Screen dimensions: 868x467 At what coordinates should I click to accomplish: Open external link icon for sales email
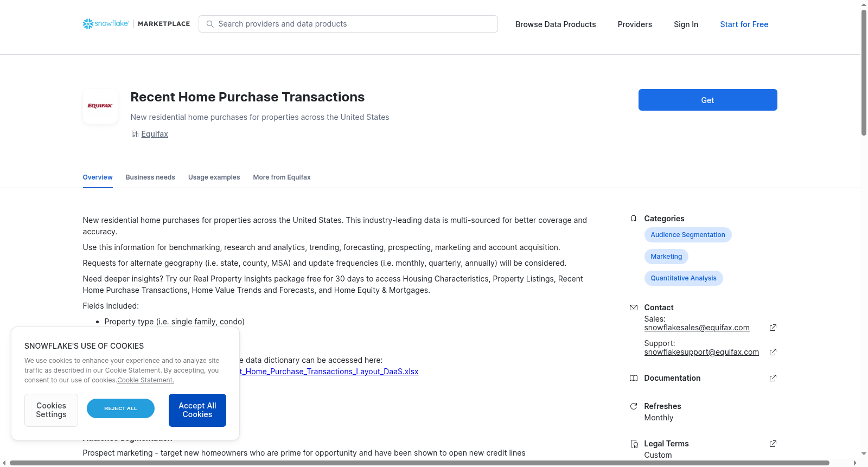click(x=773, y=328)
